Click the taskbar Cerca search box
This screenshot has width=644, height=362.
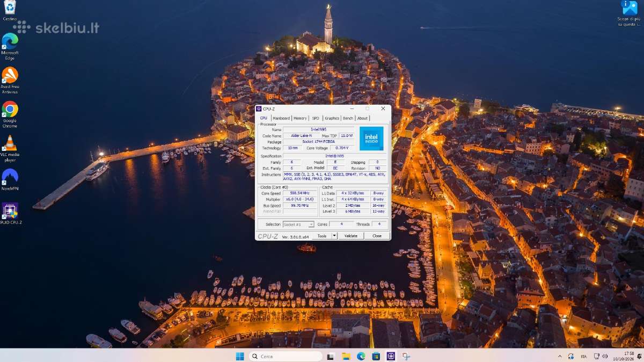[286, 356]
